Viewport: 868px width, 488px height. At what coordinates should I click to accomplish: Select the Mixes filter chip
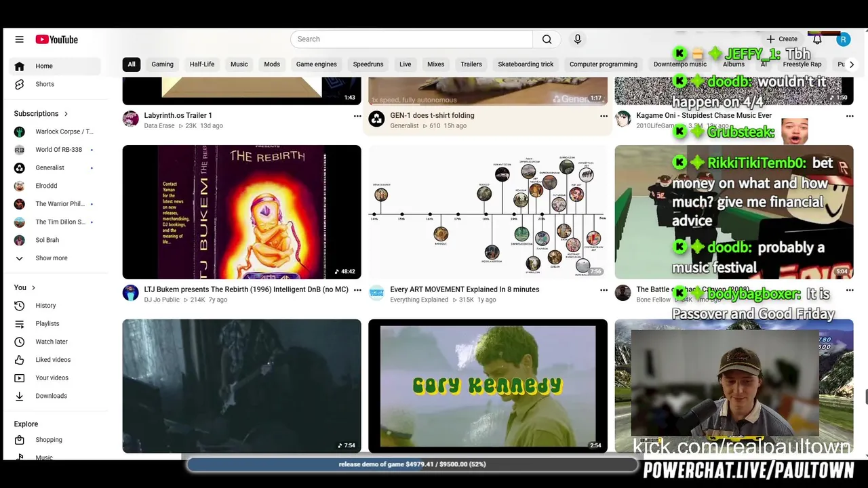pos(436,64)
